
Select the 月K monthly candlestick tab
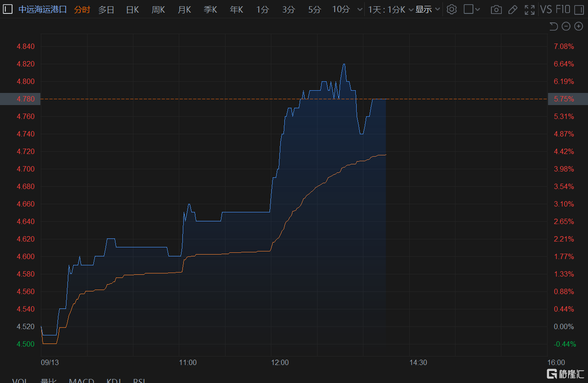185,9
